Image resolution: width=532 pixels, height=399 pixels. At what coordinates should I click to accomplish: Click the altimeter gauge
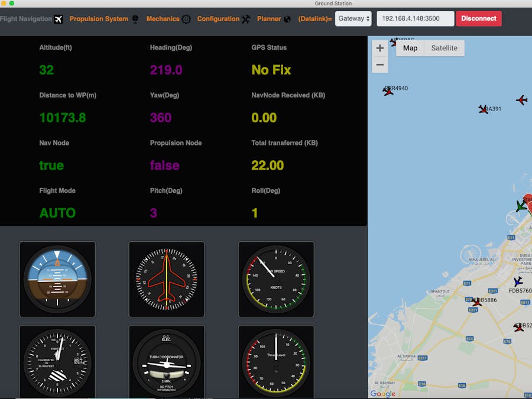click(57, 362)
